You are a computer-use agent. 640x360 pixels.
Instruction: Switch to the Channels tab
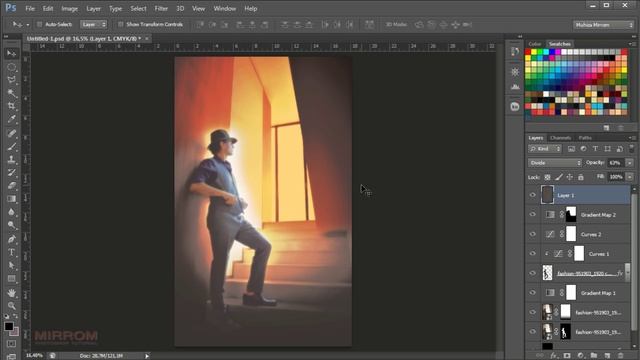560,138
